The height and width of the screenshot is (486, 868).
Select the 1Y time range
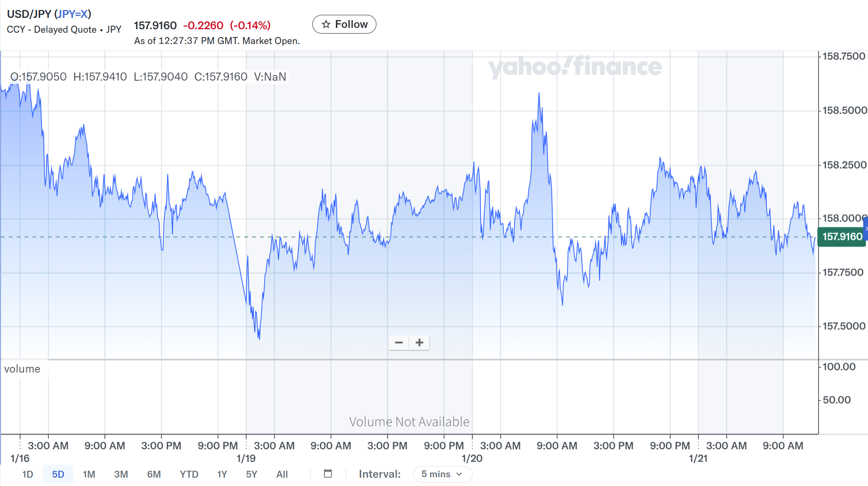[222, 474]
